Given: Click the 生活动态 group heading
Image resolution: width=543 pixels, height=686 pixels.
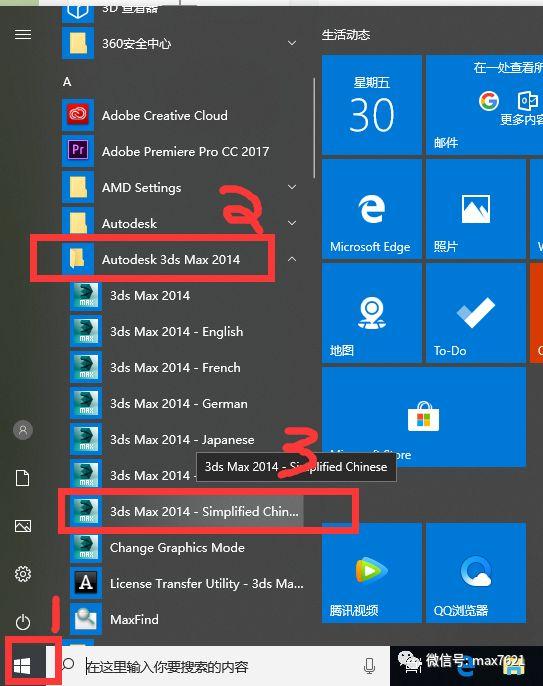Looking at the screenshot, I should coord(346,35).
